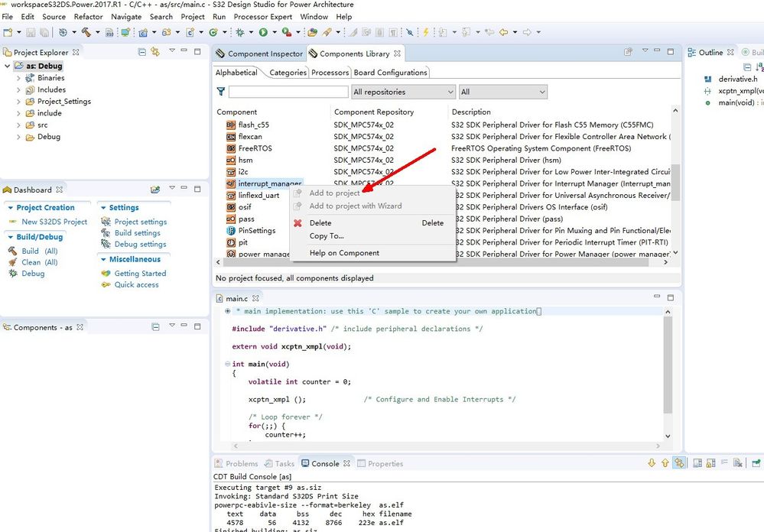Screen dimensions: 764x532
Task: Close the Components Library tab via X
Action: point(397,53)
